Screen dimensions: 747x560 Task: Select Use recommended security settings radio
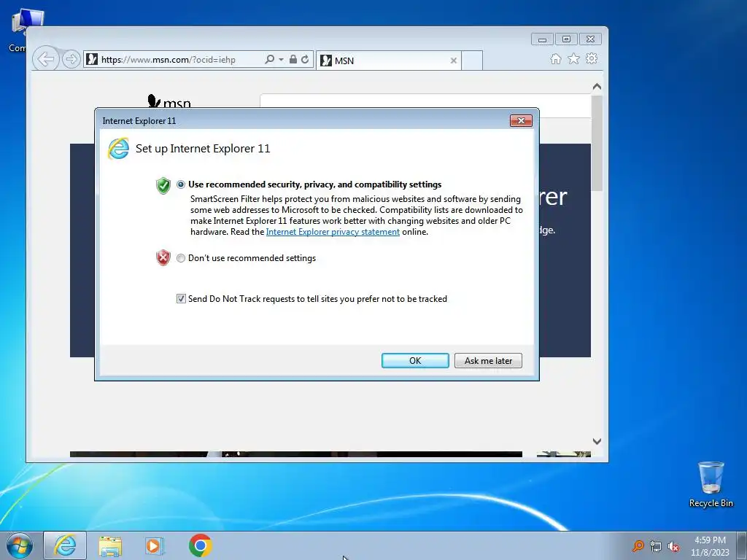click(181, 184)
